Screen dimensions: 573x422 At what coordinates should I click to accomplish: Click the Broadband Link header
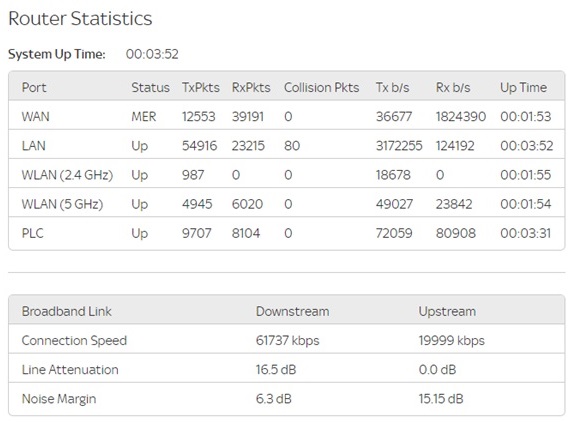67,311
